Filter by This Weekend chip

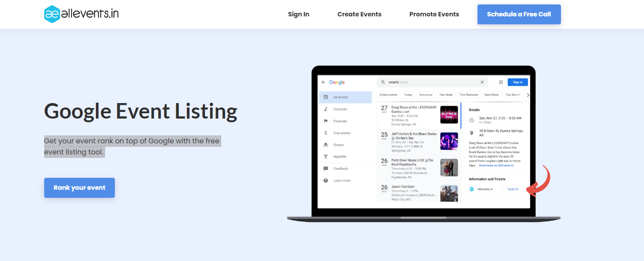pyautogui.click(x=469, y=95)
